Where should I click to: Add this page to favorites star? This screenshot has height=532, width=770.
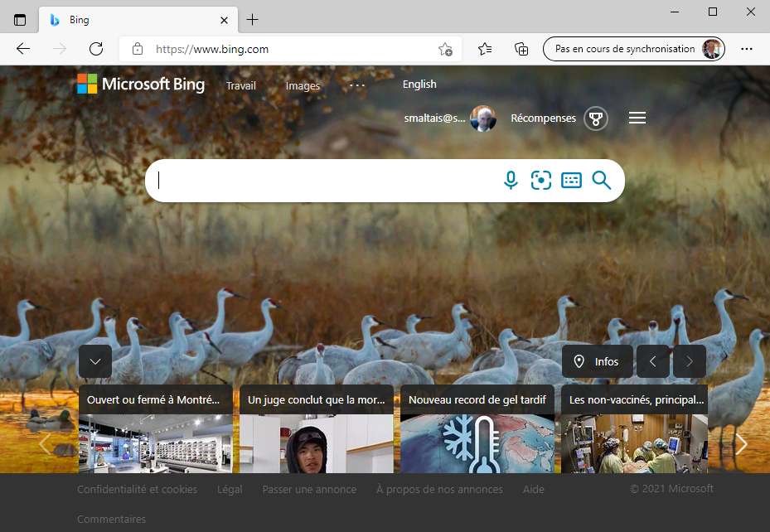[x=445, y=49]
